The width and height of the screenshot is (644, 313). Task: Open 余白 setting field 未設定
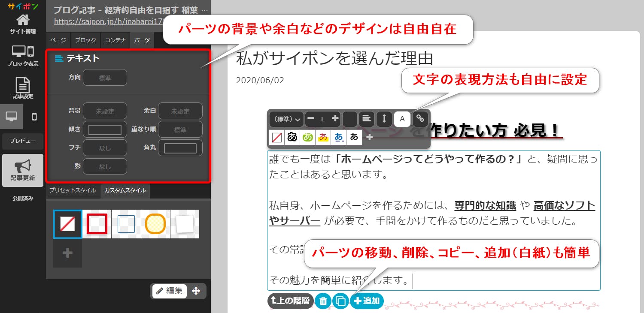180,111
